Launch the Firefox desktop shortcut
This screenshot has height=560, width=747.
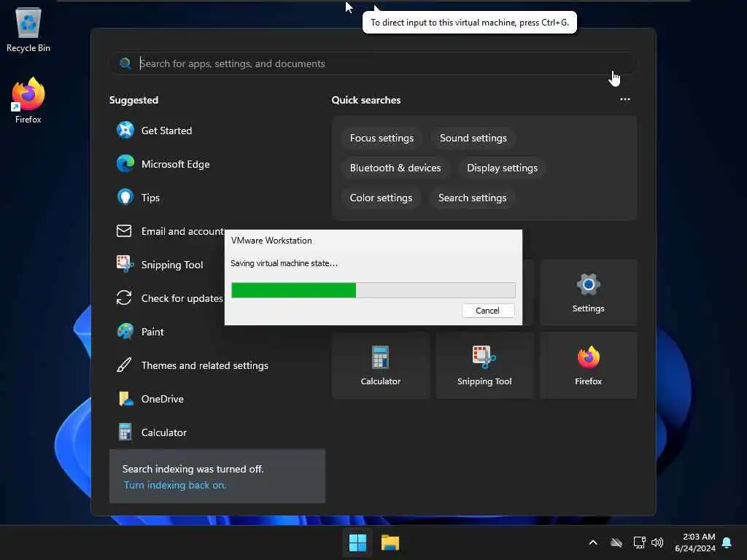click(28, 101)
